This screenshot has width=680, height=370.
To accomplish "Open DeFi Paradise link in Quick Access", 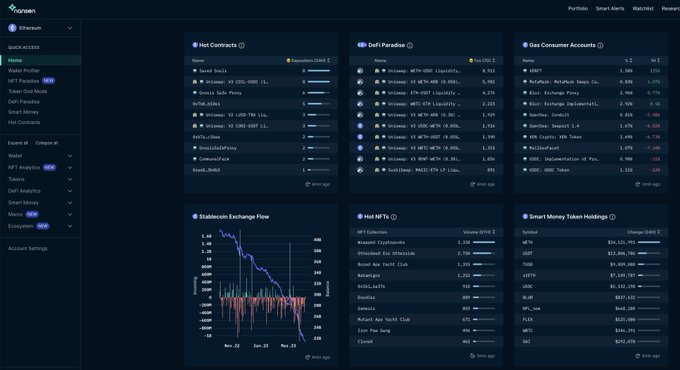I will (24, 102).
